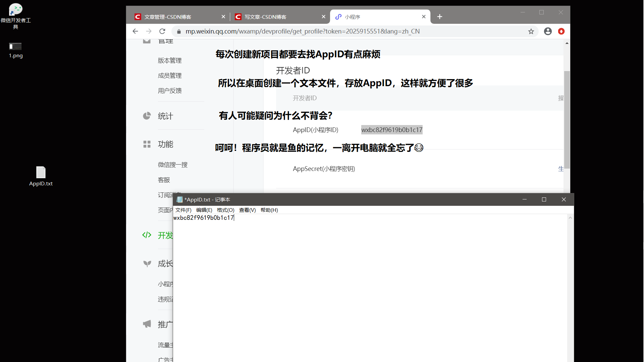The height and width of the screenshot is (362, 644).
Task: Open 版本管理 in the sidebar
Action: coord(170,61)
